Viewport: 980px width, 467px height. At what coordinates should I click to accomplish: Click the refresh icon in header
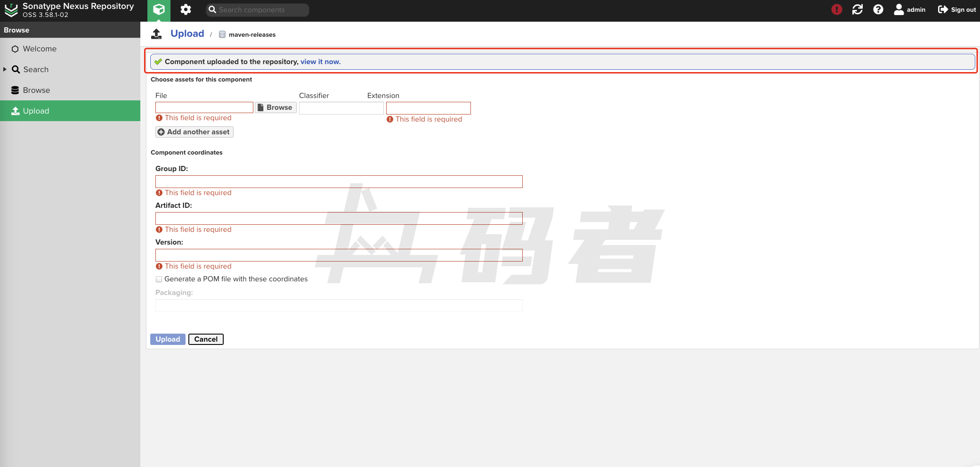857,10
